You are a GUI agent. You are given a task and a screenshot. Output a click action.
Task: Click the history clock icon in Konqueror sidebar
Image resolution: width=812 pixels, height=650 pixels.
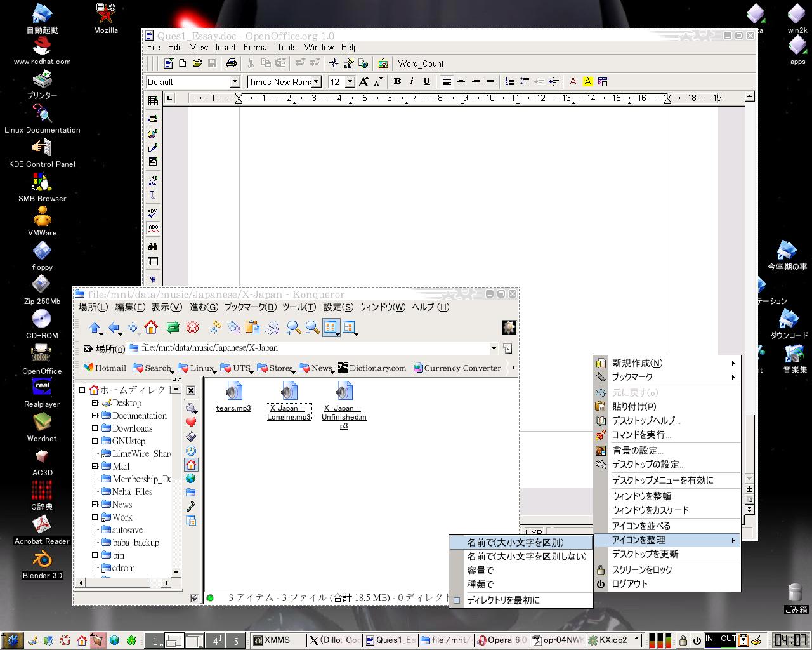click(x=191, y=451)
